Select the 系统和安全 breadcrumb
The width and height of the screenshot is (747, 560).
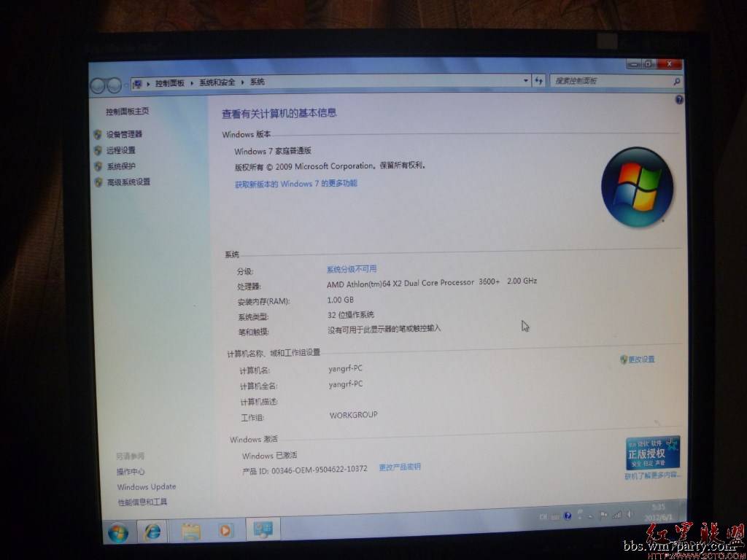[217, 82]
